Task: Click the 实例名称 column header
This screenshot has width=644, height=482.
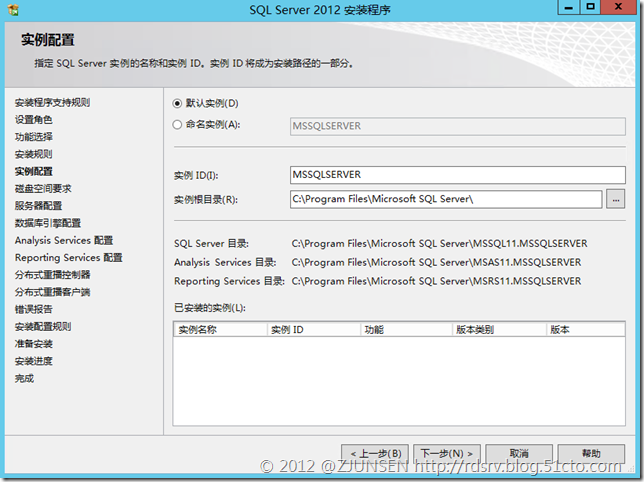Action: pyautogui.click(x=220, y=330)
